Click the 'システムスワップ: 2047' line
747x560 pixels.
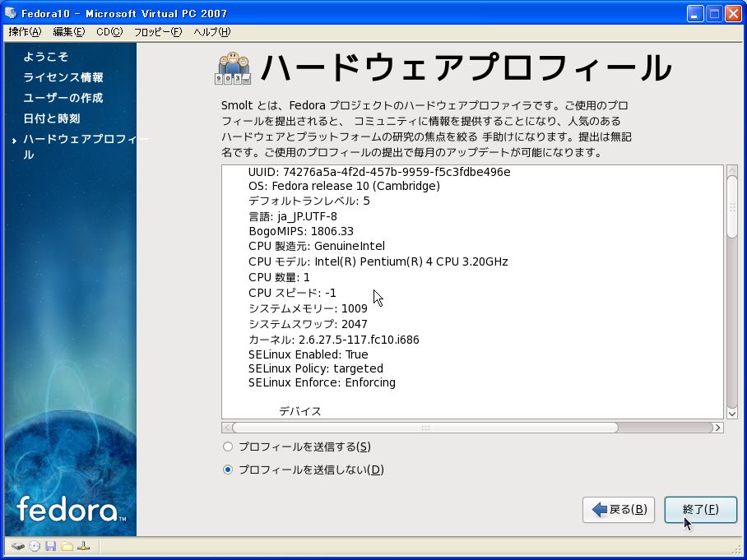click(308, 324)
